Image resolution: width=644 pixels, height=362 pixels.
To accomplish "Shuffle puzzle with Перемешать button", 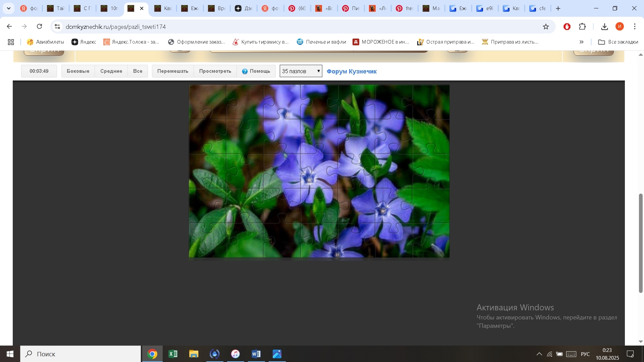I will point(173,71).
